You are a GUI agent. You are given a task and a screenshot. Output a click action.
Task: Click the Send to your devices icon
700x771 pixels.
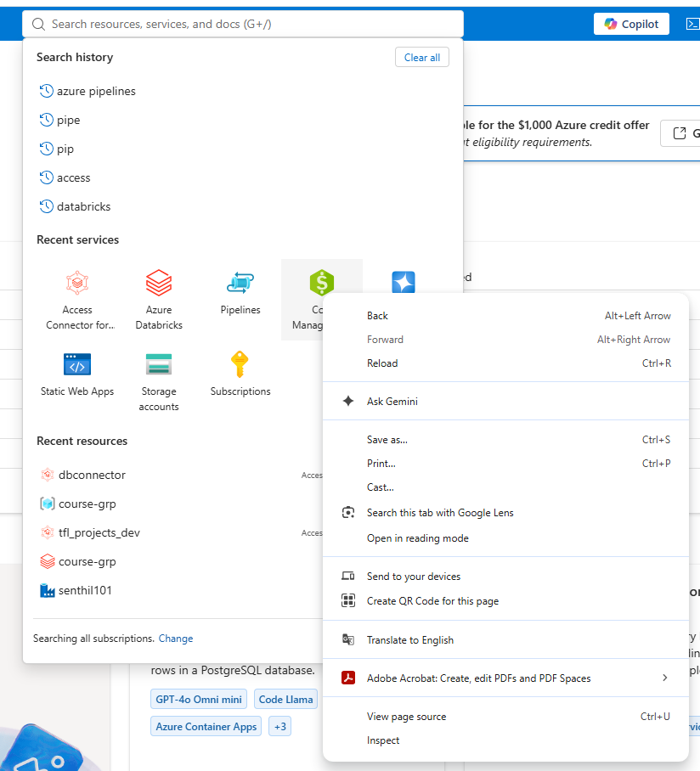tap(348, 577)
